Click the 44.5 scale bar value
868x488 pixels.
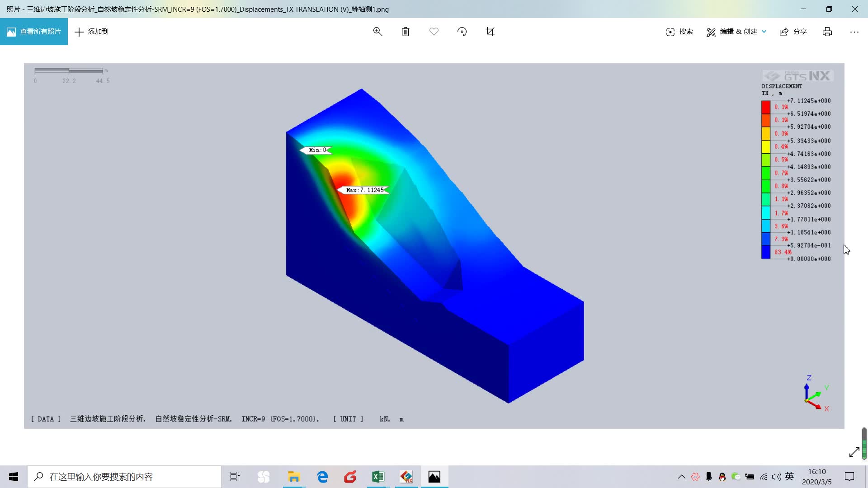coord(103,81)
